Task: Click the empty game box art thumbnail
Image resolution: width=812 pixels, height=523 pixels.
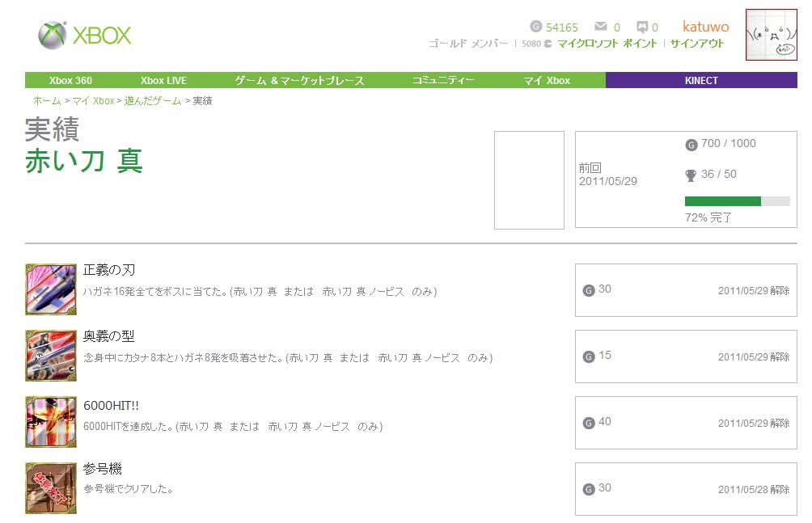Action: click(x=529, y=179)
